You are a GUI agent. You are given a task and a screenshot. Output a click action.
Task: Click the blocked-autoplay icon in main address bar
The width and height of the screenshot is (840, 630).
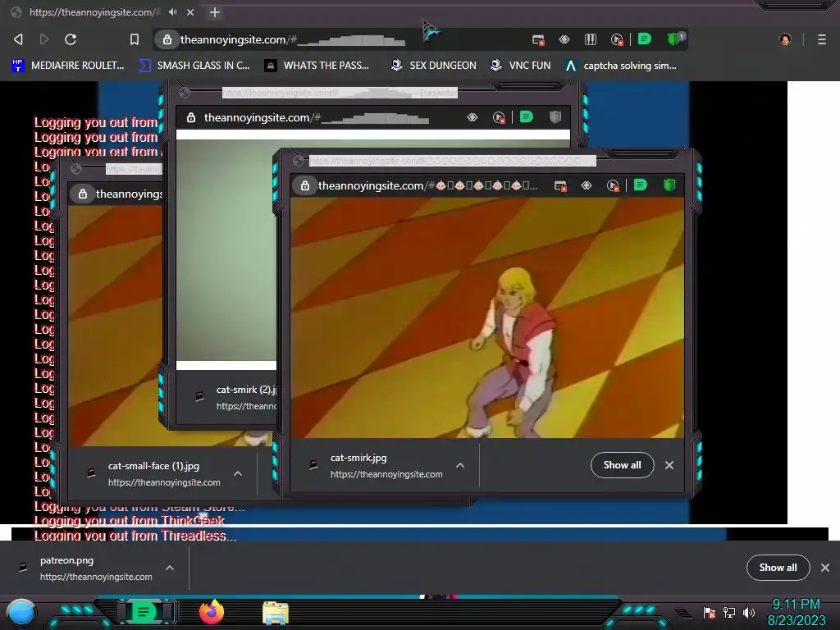617,39
